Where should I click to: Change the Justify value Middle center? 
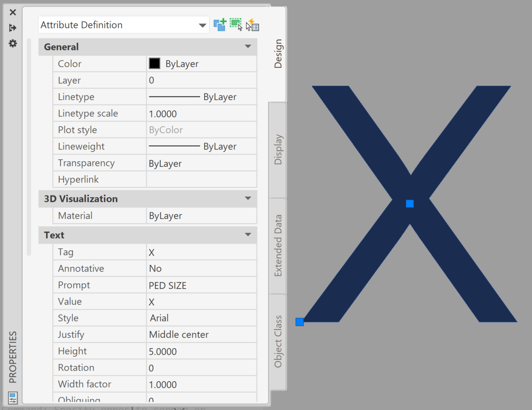(x=202, y=335)
